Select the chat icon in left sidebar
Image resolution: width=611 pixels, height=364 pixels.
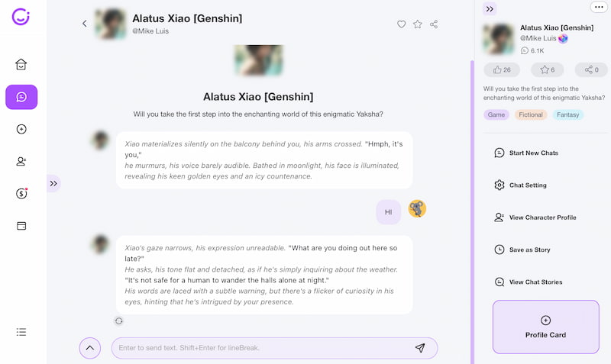[21, 97]
